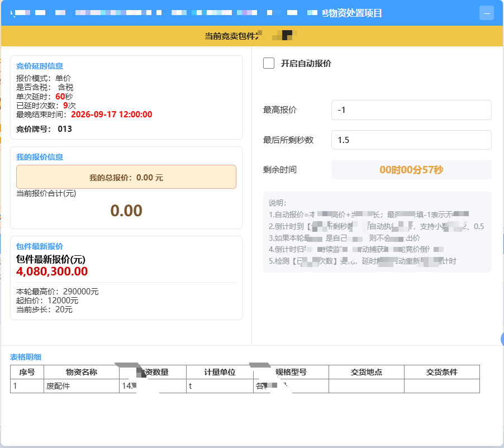Enable the 开启自动报价 checkbox
504x448 pixels.
pos(269,63)
